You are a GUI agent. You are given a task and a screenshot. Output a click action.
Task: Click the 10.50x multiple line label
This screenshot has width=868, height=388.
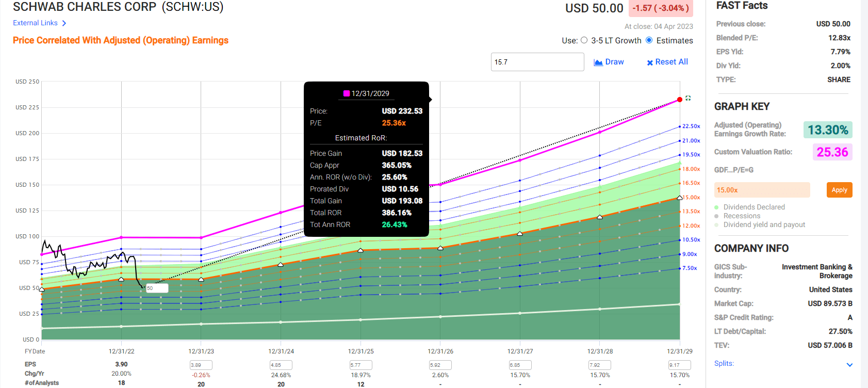(691, 240)
